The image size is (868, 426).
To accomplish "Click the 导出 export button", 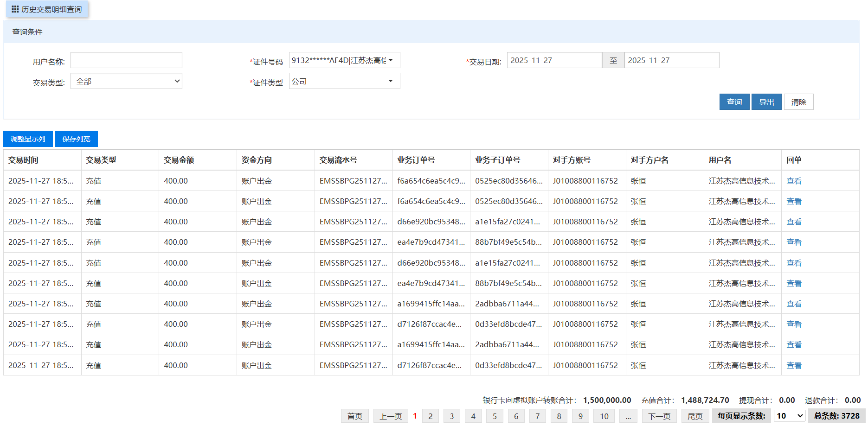I will (766, 102).
